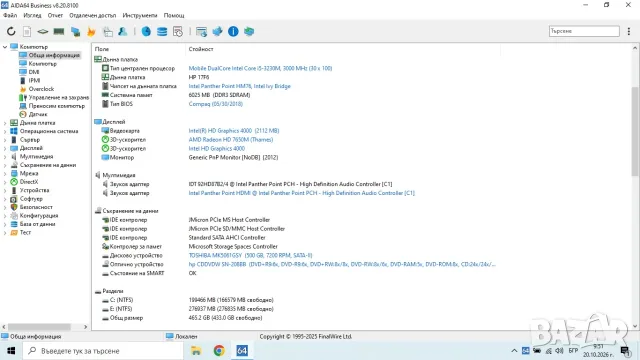This screenshot has width=640, height=360.
Task: Show hidden system tray icons
Action: [x=514, y=351]
